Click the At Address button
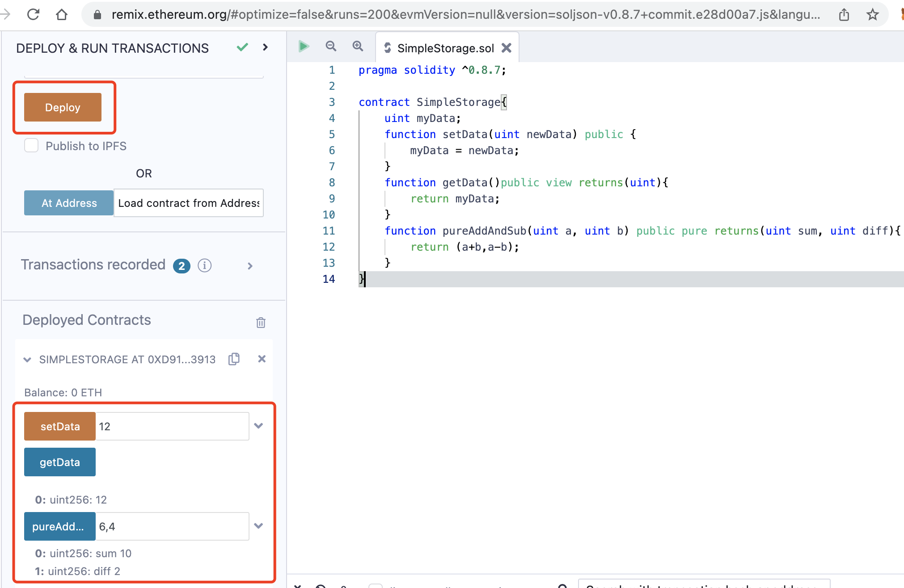 [69, 203]
